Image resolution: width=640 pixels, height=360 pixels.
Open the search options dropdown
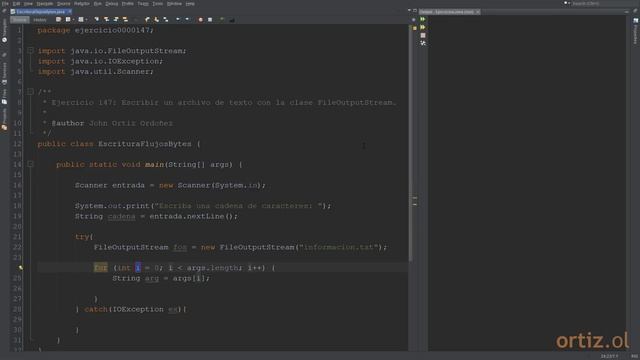(567, 3)
